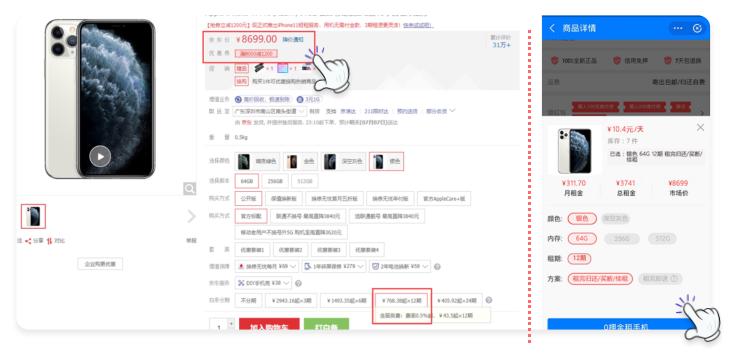Image resolution: width=734 pixels, height=361 pixels.
Task: Increase quantity with the plus stepper
Action: tap(231, 323)
